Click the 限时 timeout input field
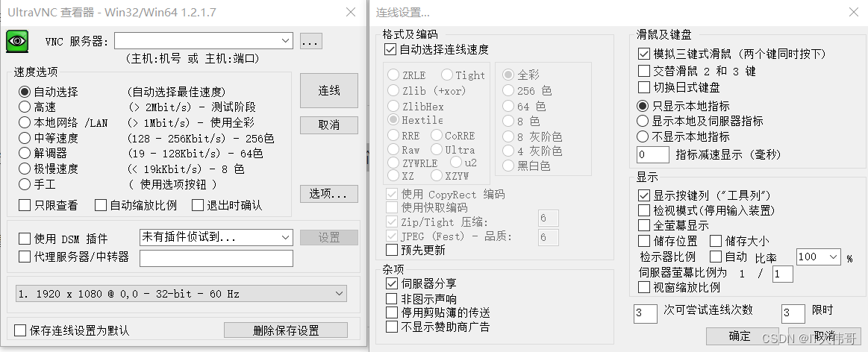 [793, 313]
